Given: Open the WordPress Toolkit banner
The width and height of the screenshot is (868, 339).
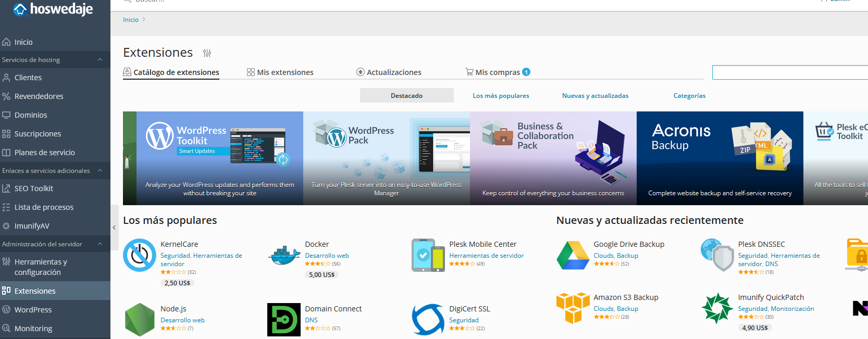Looking at the screenshot, I should (220, 158).
